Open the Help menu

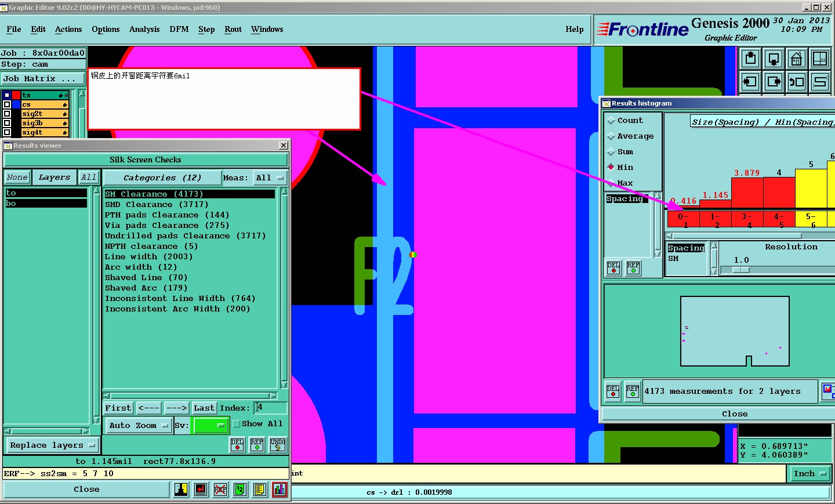575,29
